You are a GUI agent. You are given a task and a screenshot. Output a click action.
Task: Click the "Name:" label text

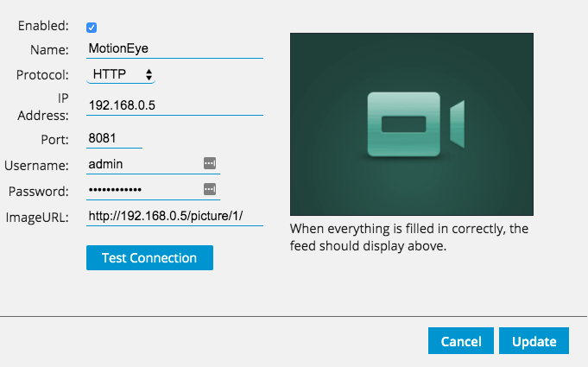[x=49, y=50]
